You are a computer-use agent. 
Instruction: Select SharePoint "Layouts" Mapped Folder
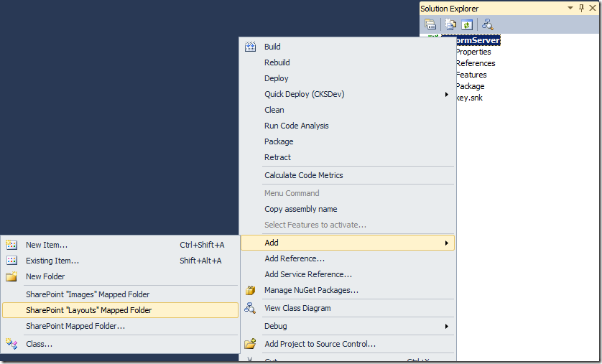click(88, 310)
